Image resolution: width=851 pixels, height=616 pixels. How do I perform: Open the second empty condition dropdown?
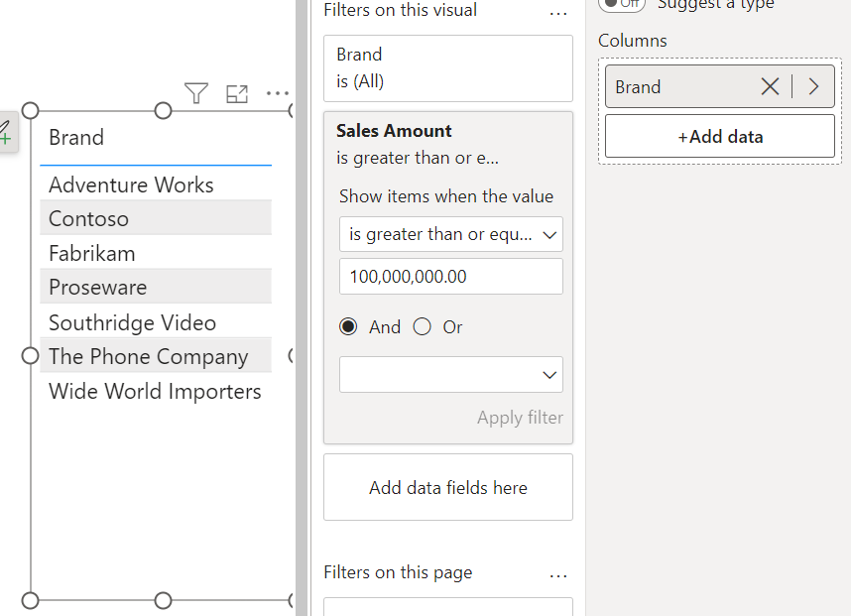[x=450, y=374]
